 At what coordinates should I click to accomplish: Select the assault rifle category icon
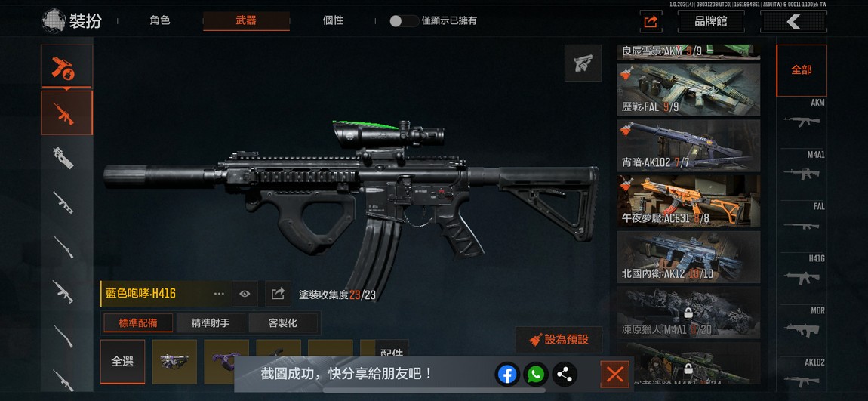[x=66, y=113]
